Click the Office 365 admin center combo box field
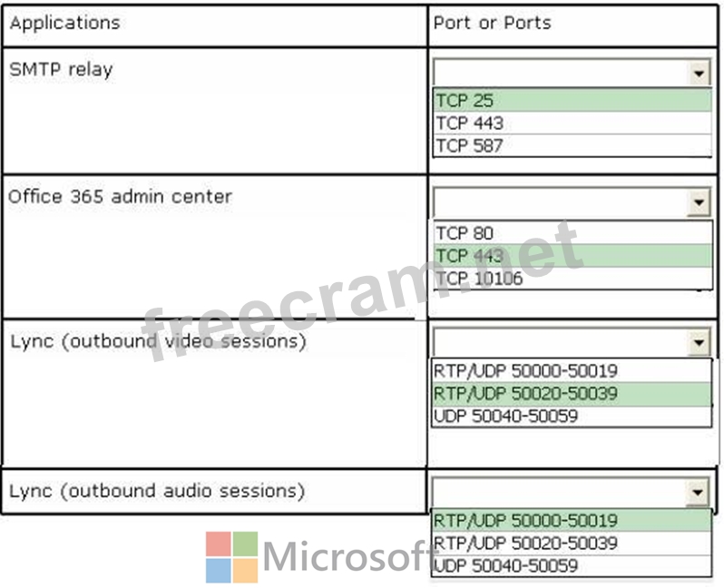The height and width of the screenshot is (588, 724). [x=561, y=201]
